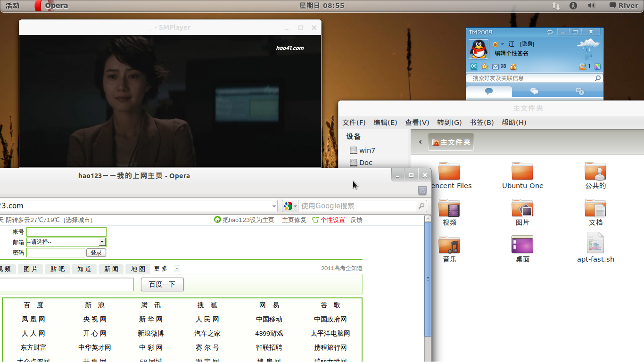Open the accessibility icon in top panel
Screen dimensions: 644x362
coord(573,6)
